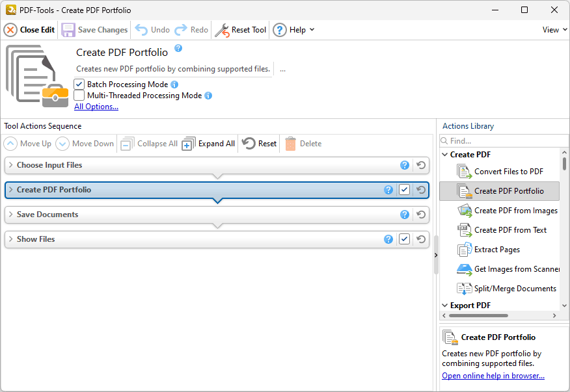Click the Undo toolbar button
Image resolution: width=570 pixels, height=392 pixels.
pos(152,30)
